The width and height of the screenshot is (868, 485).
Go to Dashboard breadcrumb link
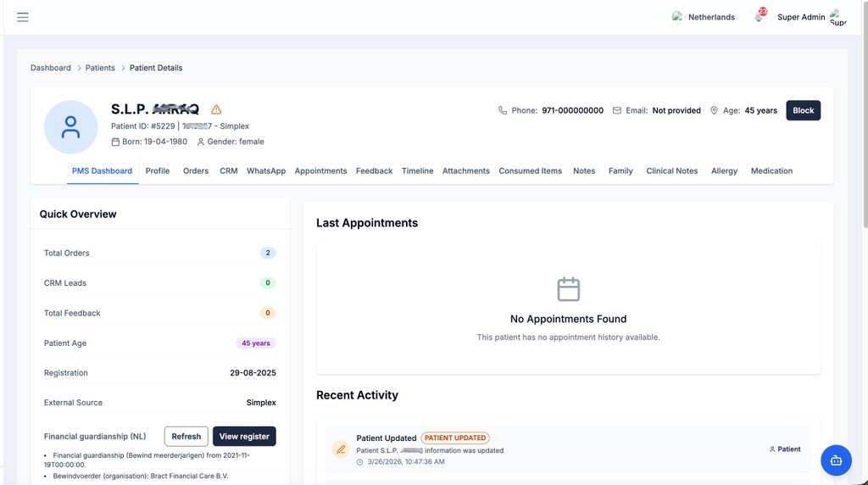pyautogui.click(x=50, y=68)
